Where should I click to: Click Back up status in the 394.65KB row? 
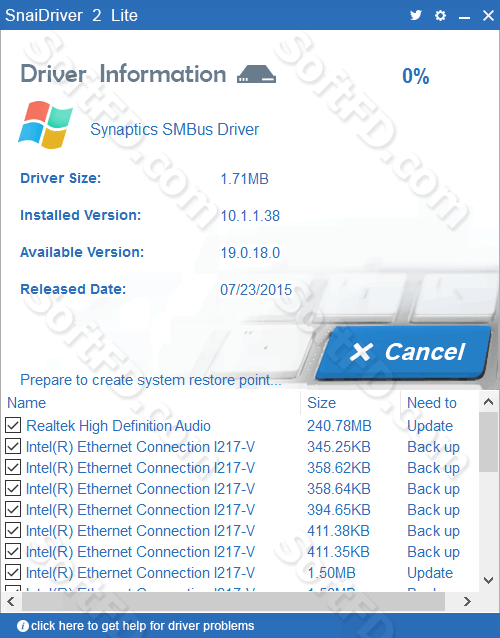pos(433,510)
